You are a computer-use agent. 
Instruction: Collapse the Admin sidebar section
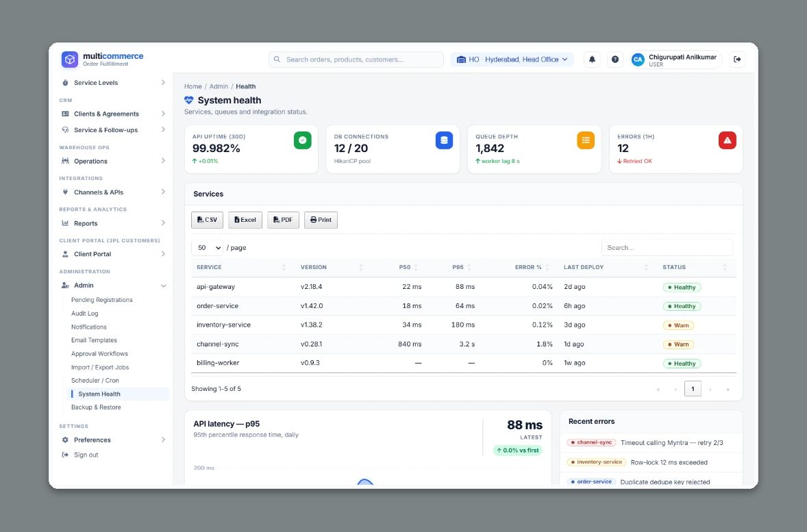click(113, 286)
